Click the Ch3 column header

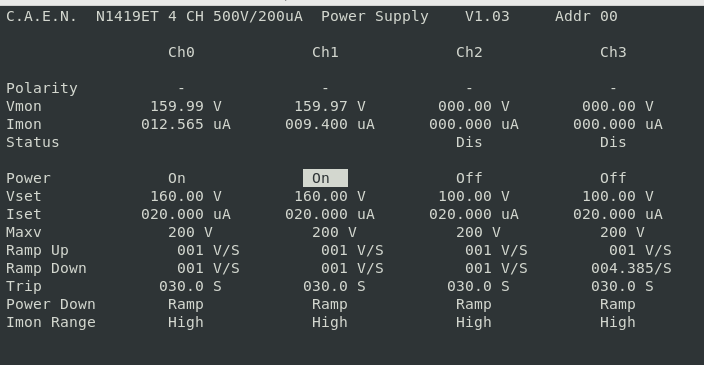[x=613, y=53]
